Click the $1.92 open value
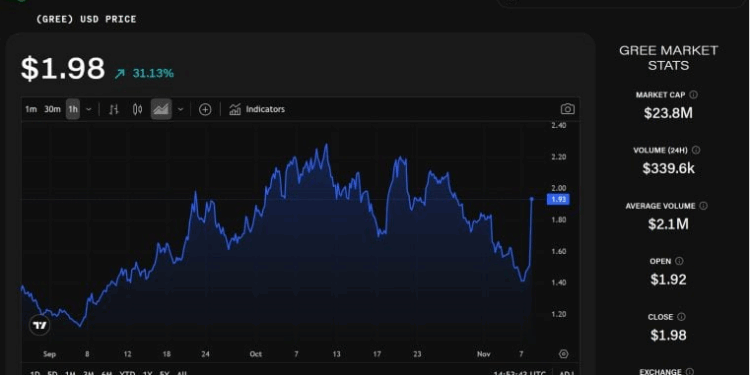Image resolution: width=750 pixels, height=375 pixels. point(668,279)
